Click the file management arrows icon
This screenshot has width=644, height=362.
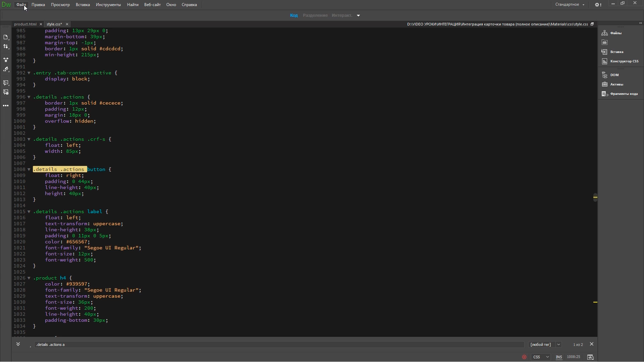click(x=6, y=47)
